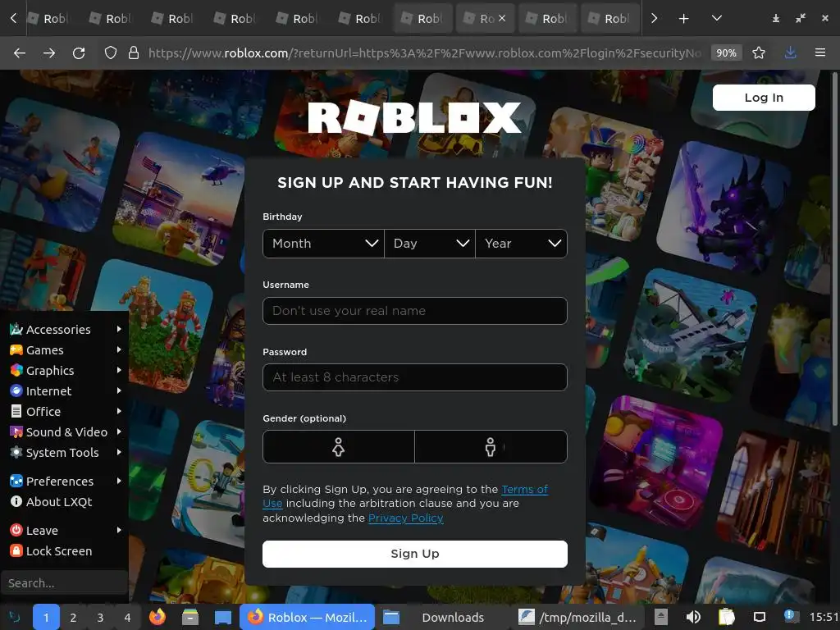This screenshot has height=630, width=840.
Task: Switch to virtual desktop 1
Action: point(46,618)
